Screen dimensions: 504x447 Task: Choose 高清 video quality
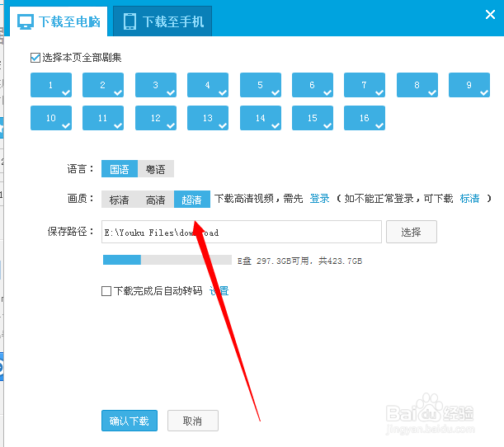click(156, 200)
